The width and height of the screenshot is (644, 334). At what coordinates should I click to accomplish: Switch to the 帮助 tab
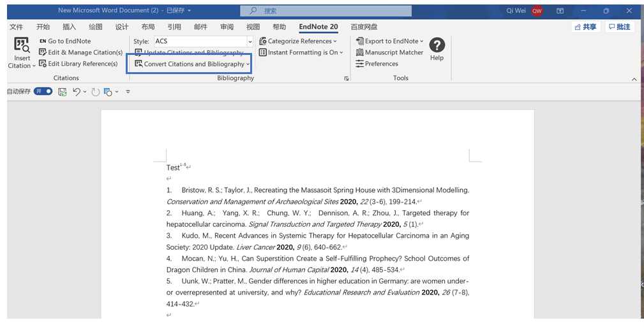pos(280,27)
